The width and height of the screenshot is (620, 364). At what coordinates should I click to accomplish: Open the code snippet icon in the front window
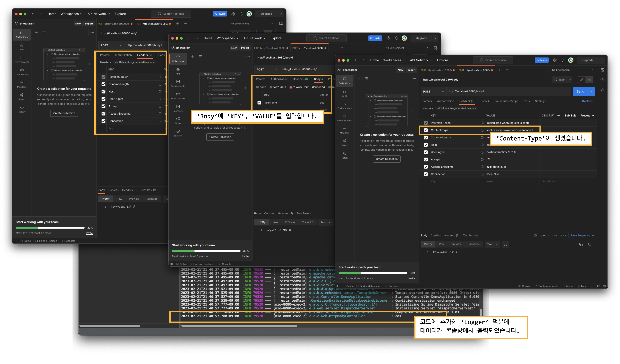point(602,80)
